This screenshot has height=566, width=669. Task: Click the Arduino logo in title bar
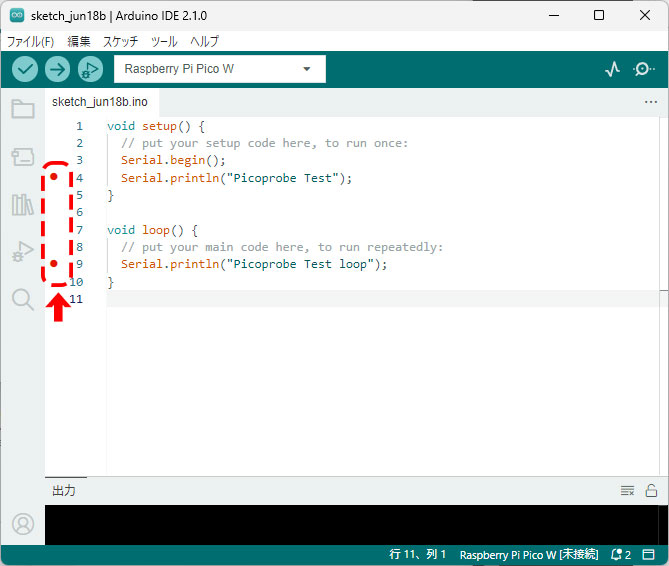click(x=17, y=16)
